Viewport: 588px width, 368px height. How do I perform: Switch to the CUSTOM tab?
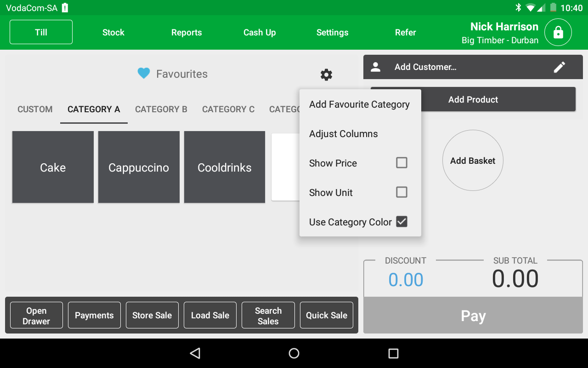(x=35, y=109)
